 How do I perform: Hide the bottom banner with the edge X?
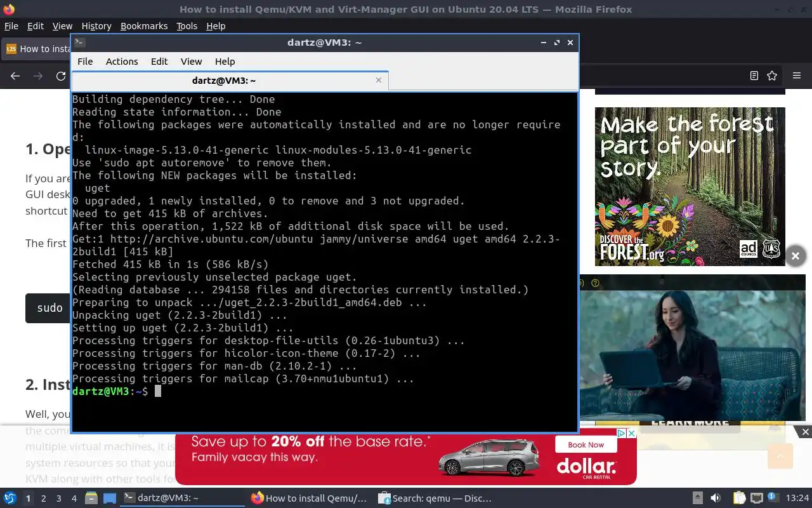point(805,432)
